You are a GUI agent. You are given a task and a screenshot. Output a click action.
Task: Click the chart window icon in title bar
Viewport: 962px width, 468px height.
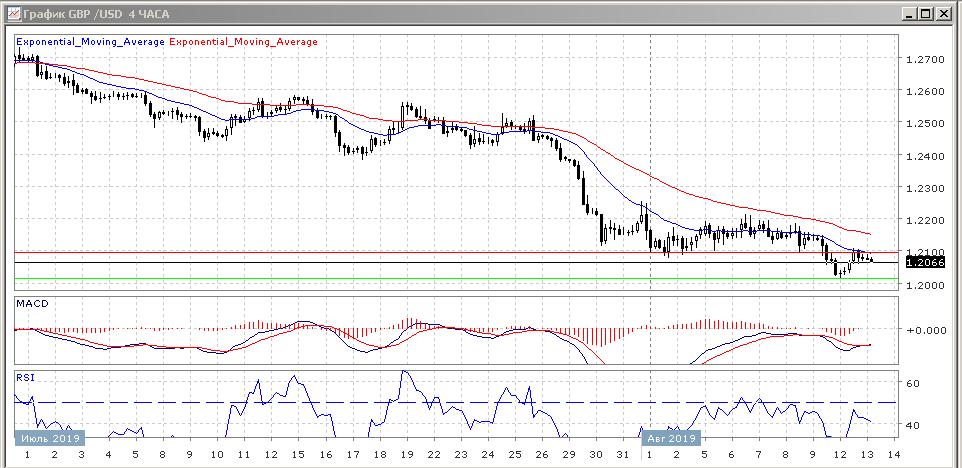click(x=12, y=13)
